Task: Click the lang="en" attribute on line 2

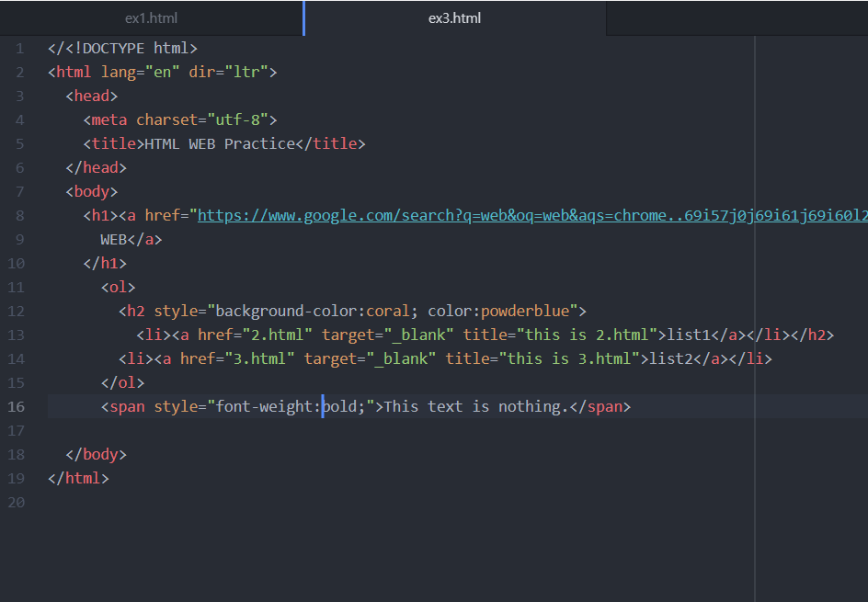Action: (141, 73)
